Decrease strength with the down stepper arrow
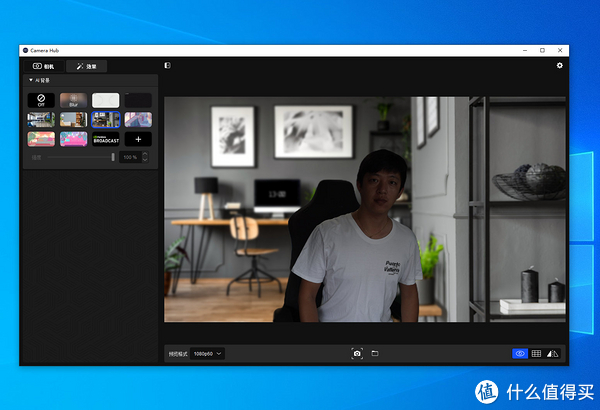 145,160
